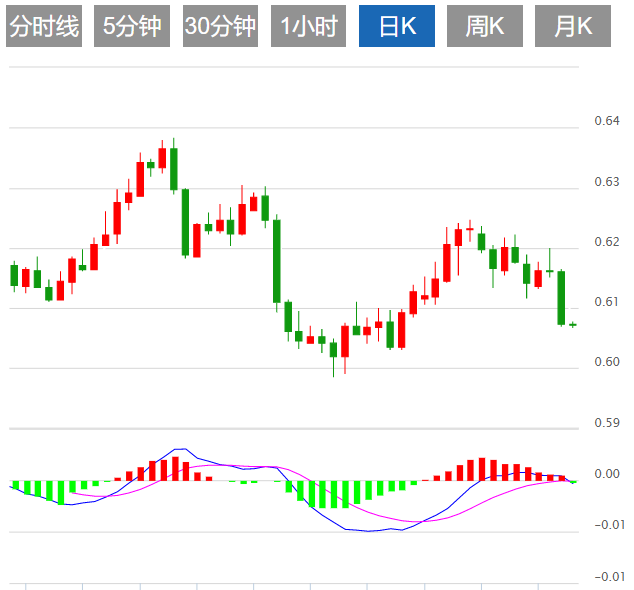Click the 0.59 price axis label
This screenshot has width=634, height=590.
(607, 423)
